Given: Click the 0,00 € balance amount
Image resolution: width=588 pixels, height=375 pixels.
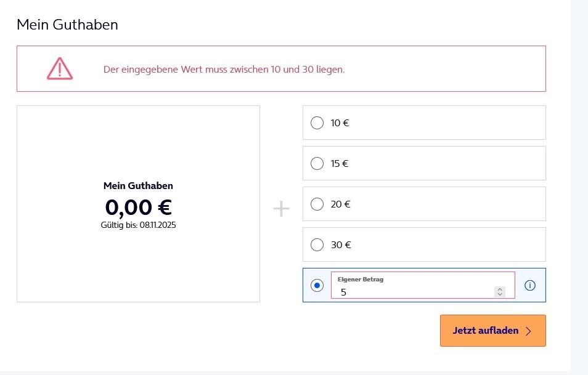Looking at the screenshot, I should pos(138,208).
